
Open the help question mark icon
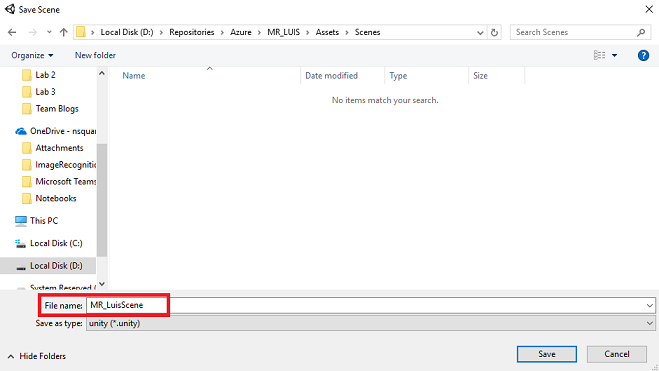pos(643,55)
